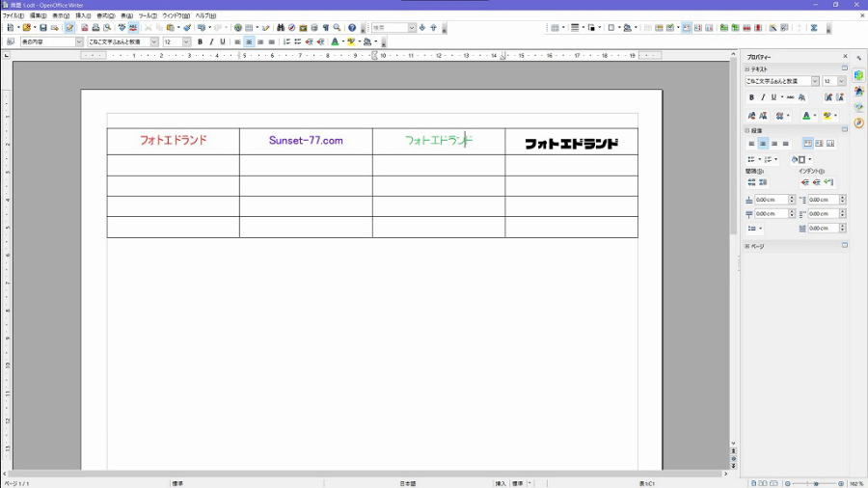Image resolution: width=868 pixels, height=488 pixels.
Task: Click table cell containing Sunset-77.com
Action: [x=306, y=141]
